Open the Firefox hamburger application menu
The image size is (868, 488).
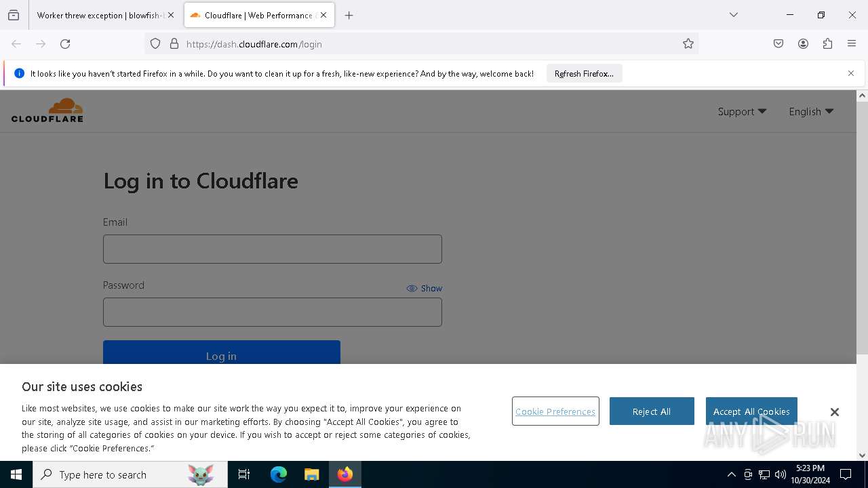(x=852, y=44)
